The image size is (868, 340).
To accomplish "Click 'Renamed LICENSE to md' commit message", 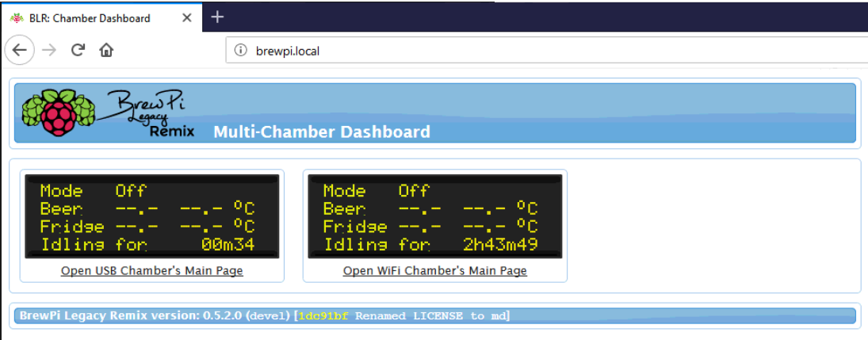I will tap(430, 315).
